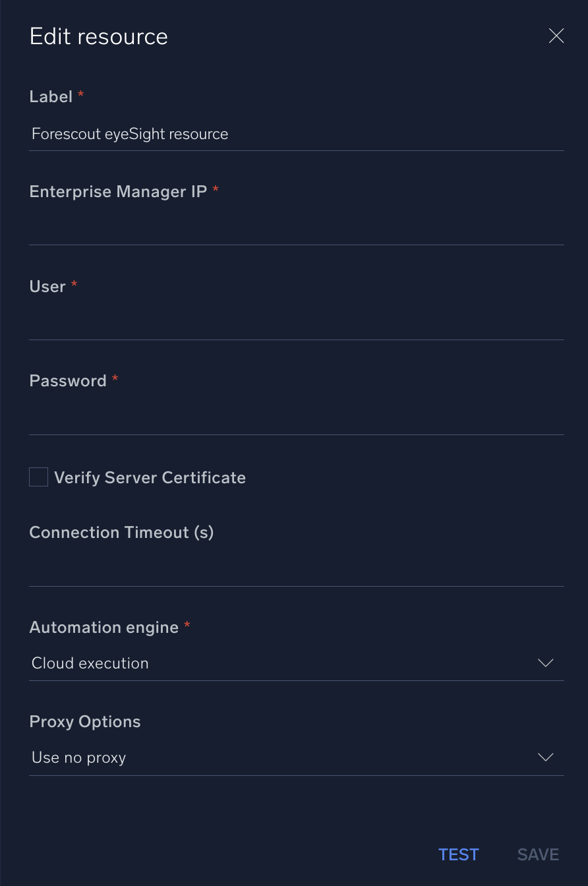588x886 pixels.
Task: Open the Use no proxy dropdown
Action: 283,758
